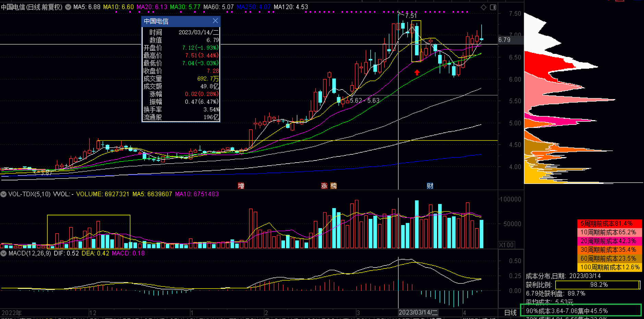Click the 12 month timeline label
The width and height of the screenshot is (644, 319).
coord(92,313)
